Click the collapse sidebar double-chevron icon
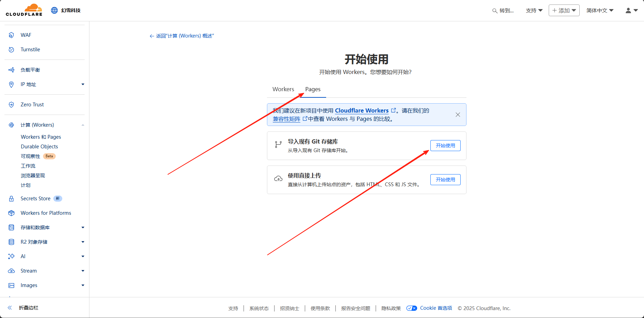Screen dimensions: 644x318 click(10, 308)
